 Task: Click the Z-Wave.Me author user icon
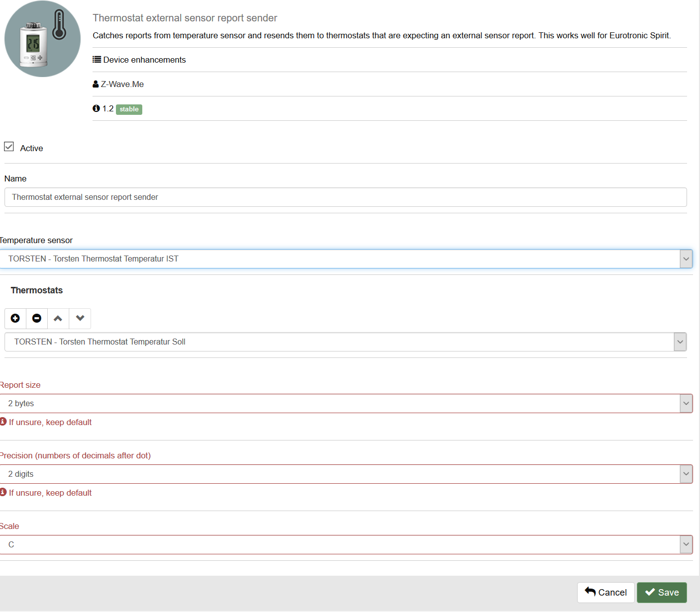[x=96, y=84]
